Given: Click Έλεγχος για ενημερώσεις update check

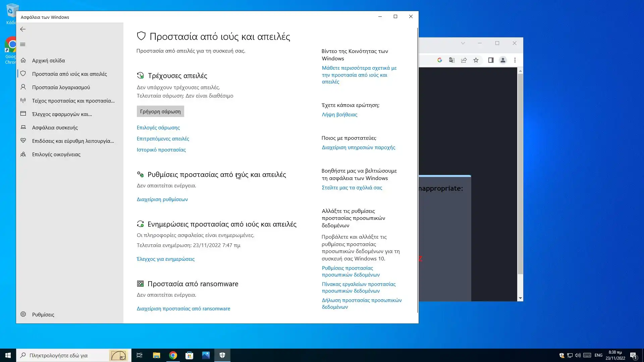Looking at the screenshot, I should (165, 259).
